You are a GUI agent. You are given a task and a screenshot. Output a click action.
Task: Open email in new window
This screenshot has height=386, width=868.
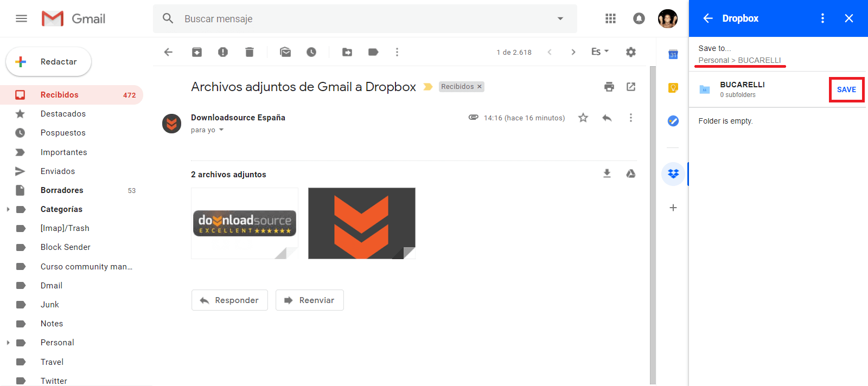(631, 87)
